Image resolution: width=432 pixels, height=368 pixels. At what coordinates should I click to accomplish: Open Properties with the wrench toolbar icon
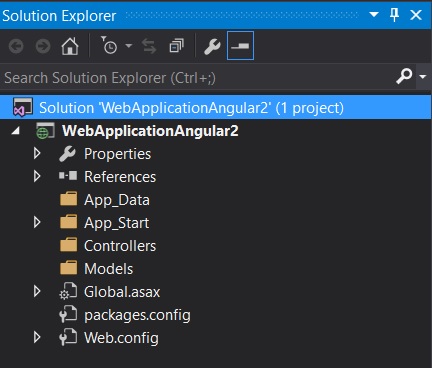(x=212, y=46)
